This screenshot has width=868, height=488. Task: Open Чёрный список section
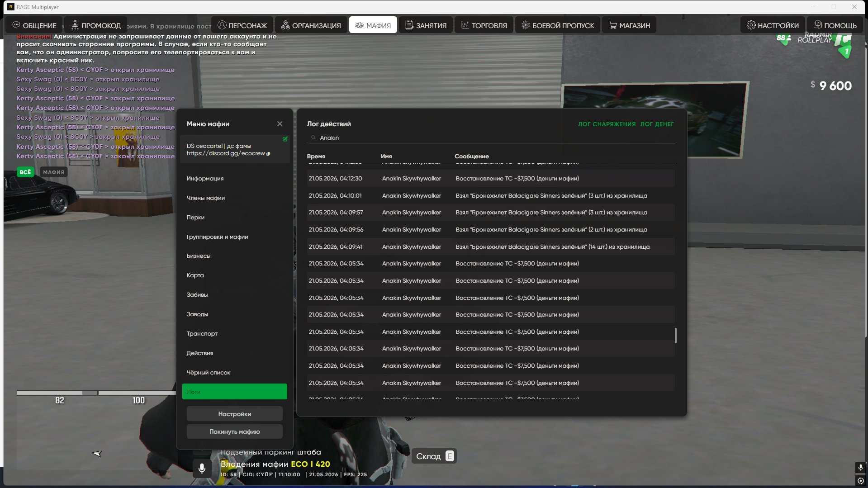coord(209,373)
